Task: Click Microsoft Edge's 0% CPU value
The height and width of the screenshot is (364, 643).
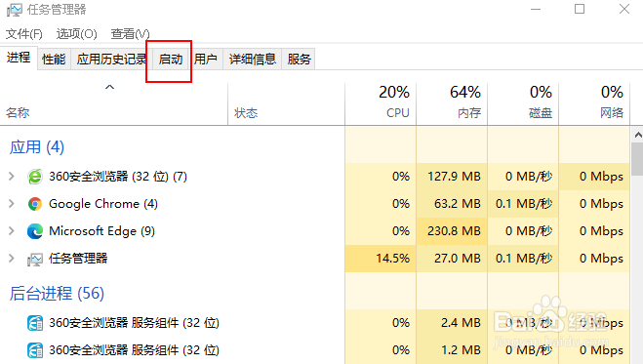Action: click(401, 230)
